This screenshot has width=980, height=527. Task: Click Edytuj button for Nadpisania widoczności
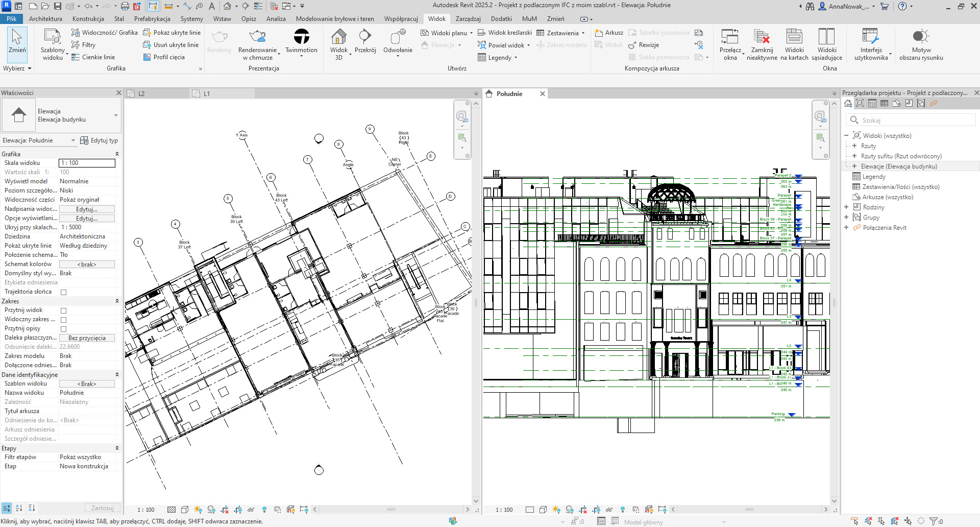coord(87,209)
